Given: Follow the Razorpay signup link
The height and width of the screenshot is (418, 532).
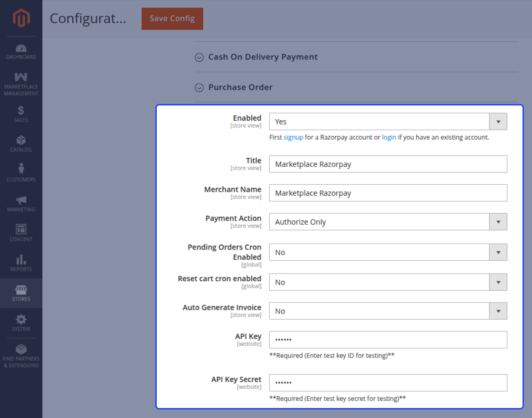Looking at the screenshot, I should click(293, 137).
